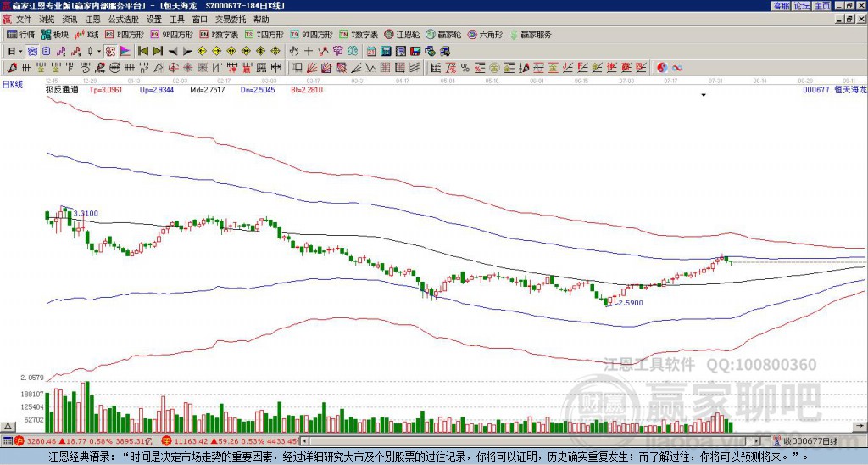
Task: Open the 六角形 hexagon tool
Action: click(x=485, y=34)
